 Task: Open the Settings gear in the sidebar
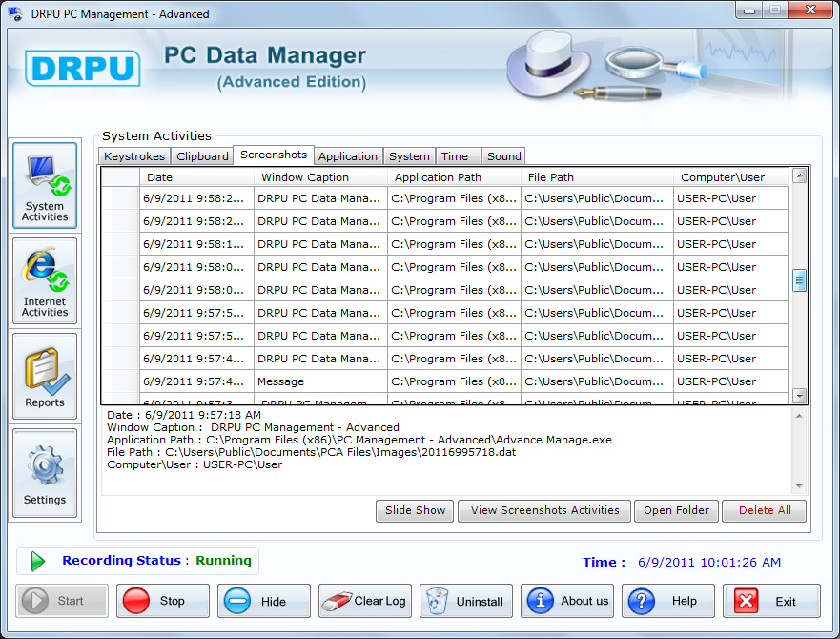pyautogui.click(x=45, y=473)
